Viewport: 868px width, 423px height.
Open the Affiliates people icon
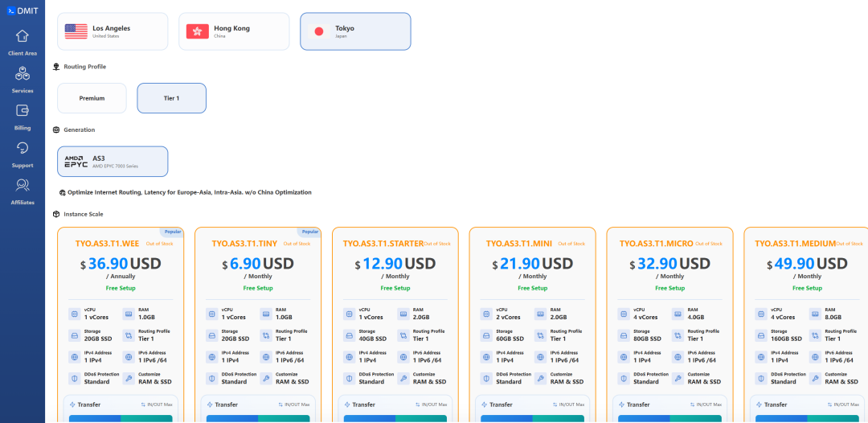click(x=23, y=185)
